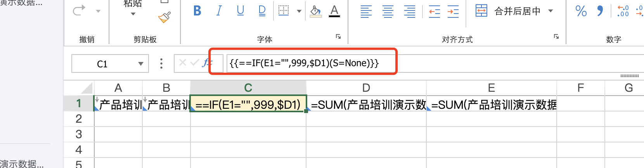
Task: Open insert function fx icon
Action: 207,62
